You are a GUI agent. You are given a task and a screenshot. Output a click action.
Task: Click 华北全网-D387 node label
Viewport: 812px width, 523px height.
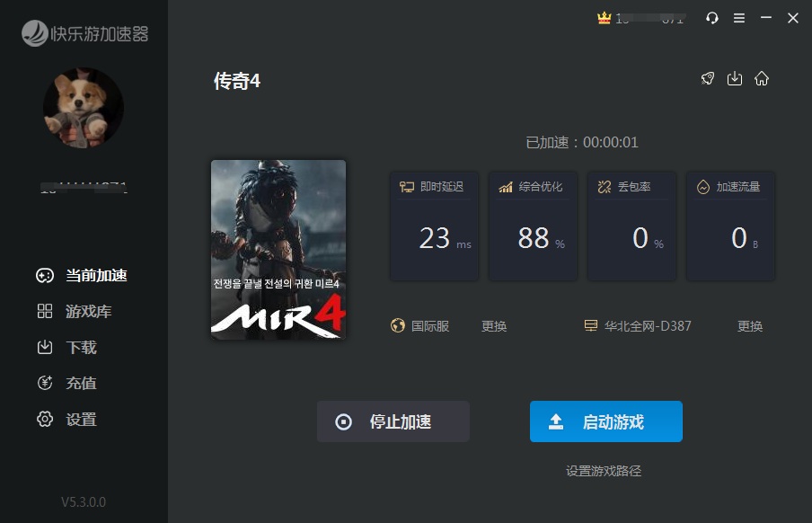tap(648, 326)
